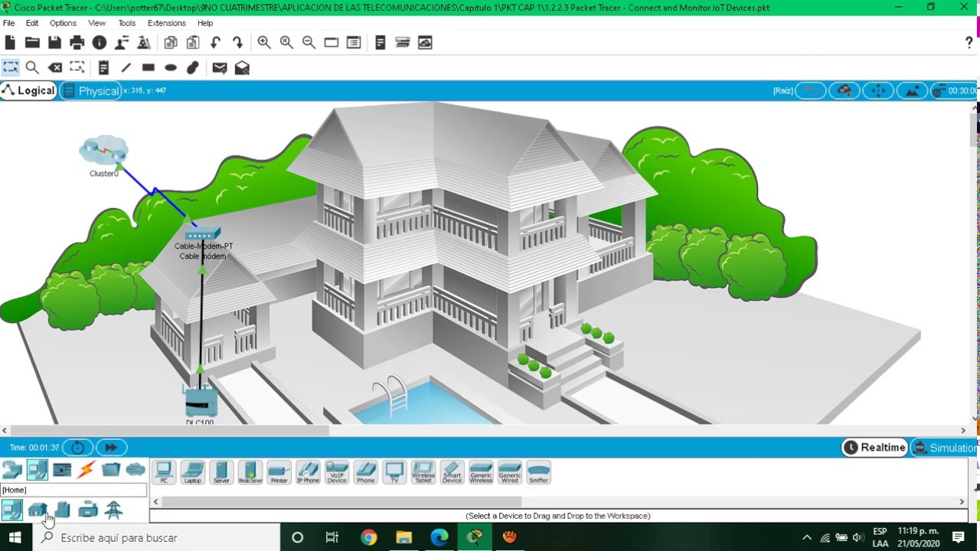Open the Custom Devices Dialog icon
Image resolution: width=980 pixels, height=551 pixels.
pos(354,43)
